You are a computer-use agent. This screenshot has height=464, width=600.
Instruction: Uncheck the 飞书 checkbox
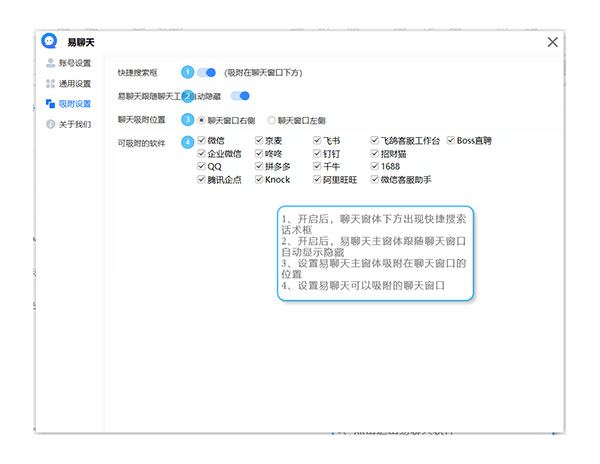point(317,140)
